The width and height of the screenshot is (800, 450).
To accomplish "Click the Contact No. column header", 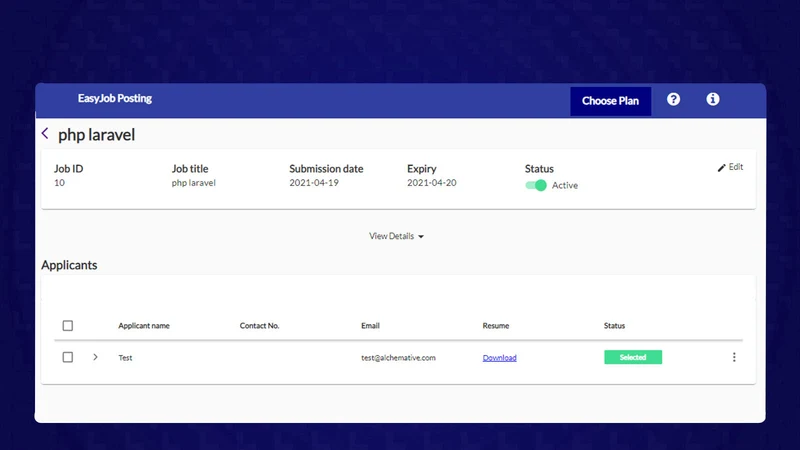I will (260, 326).
